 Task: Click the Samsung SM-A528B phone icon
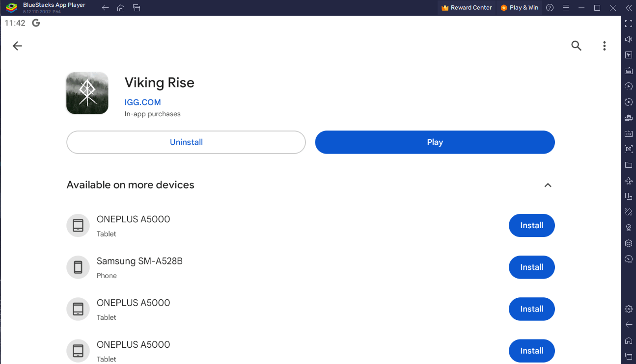coord(78,267)
